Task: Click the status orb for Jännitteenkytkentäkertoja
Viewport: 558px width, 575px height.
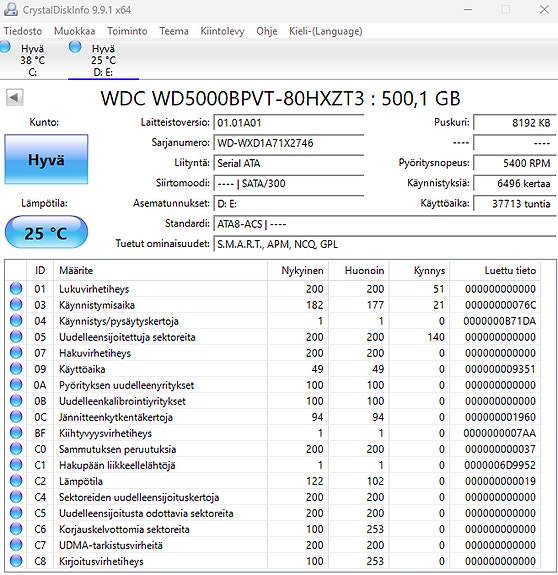Action: (x=16, y=417)
